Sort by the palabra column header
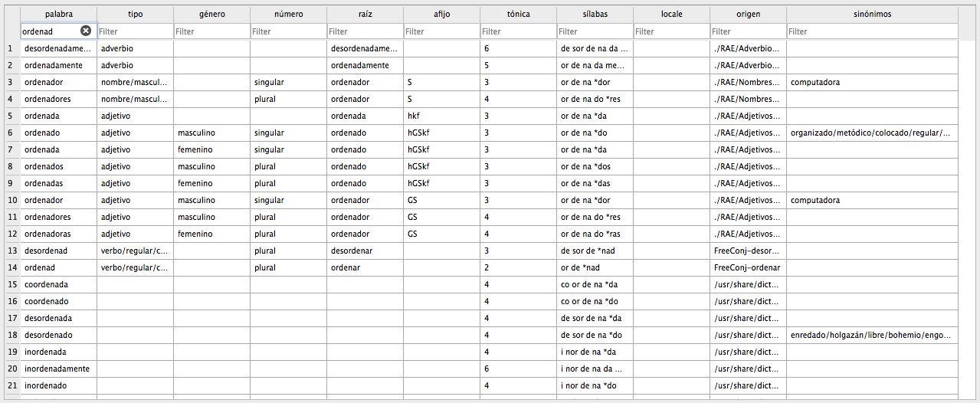 tap(59, 14)
